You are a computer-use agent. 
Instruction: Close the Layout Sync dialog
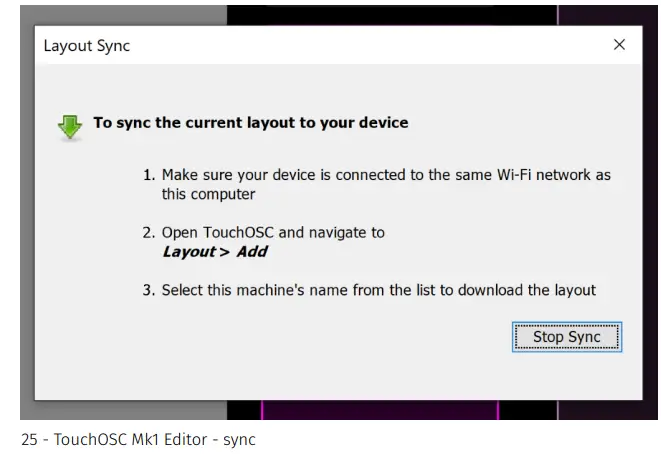619,45
